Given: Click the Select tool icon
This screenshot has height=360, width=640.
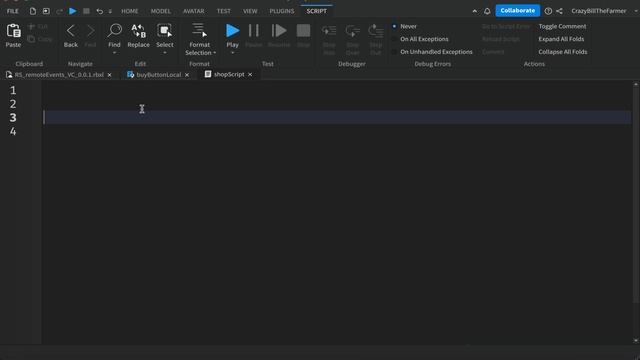Looking at the screenshot, I should (164, 31).
